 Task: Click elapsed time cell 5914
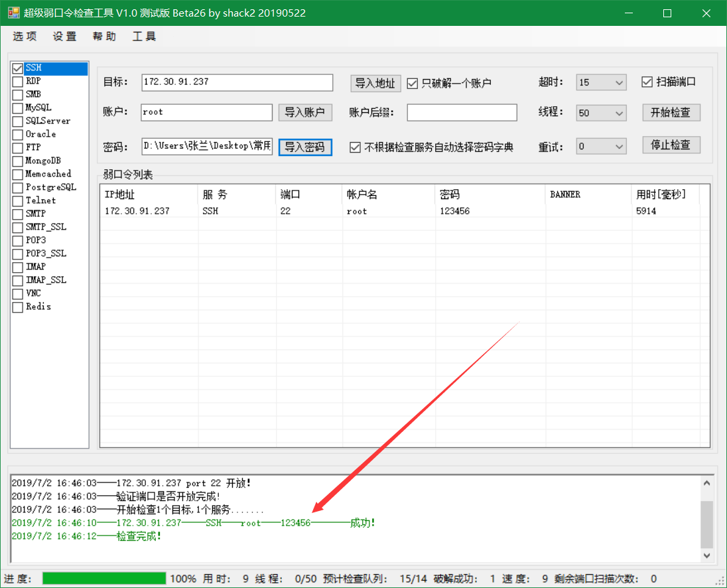(646, 211)
